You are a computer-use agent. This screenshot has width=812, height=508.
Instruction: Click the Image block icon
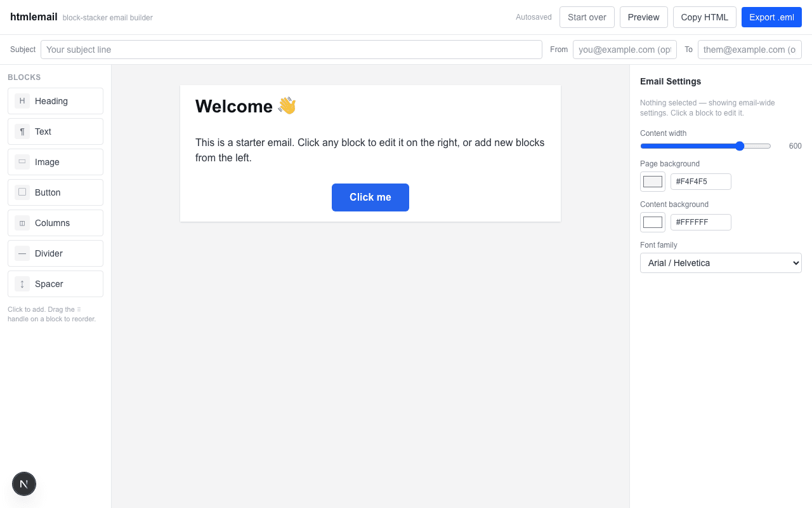coord(22,162)
